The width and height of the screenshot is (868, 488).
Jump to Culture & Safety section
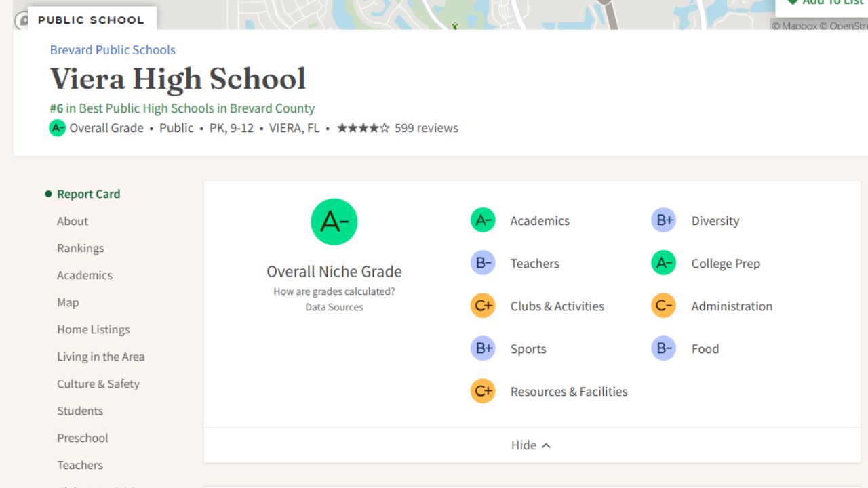(x=98, y=384)
